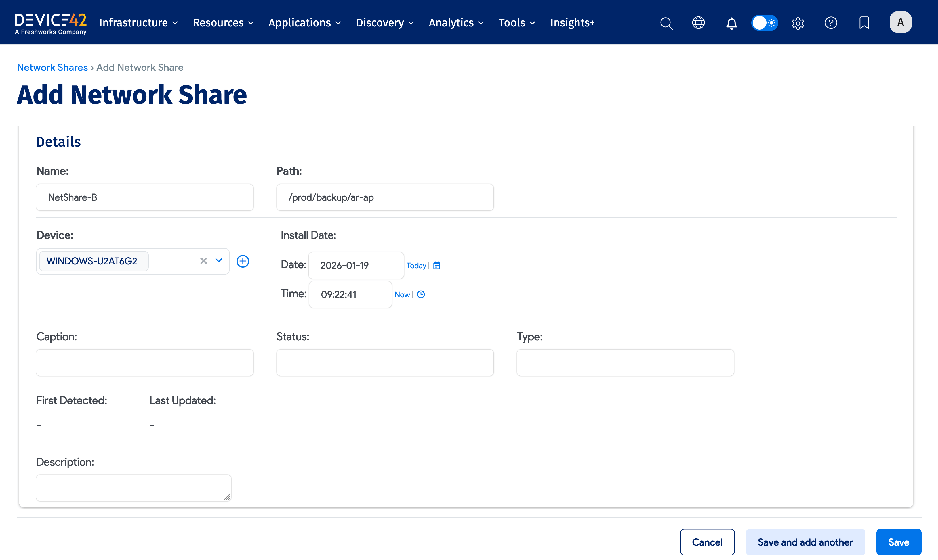
Task: Click the language globe icon
Action: pyautogui.click(x=698, y=23)
